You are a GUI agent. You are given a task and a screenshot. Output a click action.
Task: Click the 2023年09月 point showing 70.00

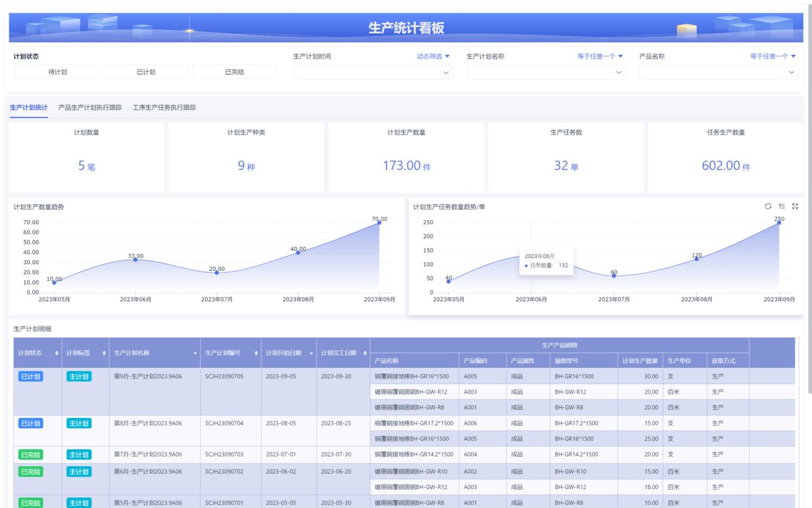click(x=379, y=223)
